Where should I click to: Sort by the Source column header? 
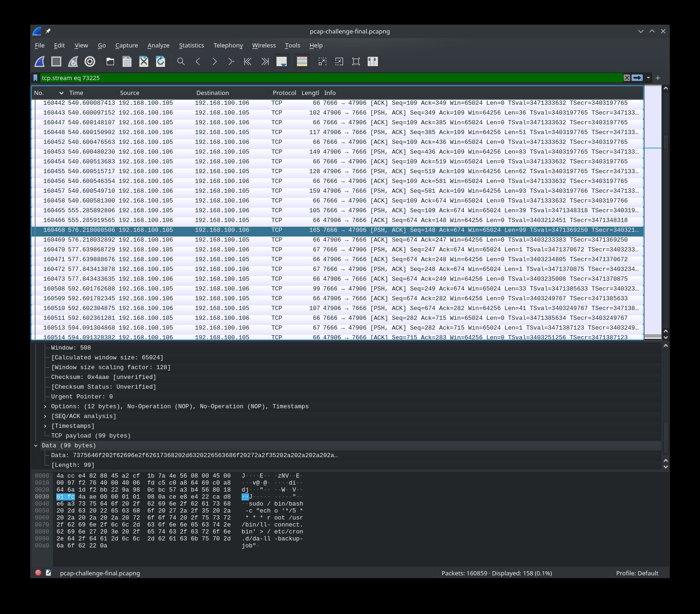[x=155, y=93]
